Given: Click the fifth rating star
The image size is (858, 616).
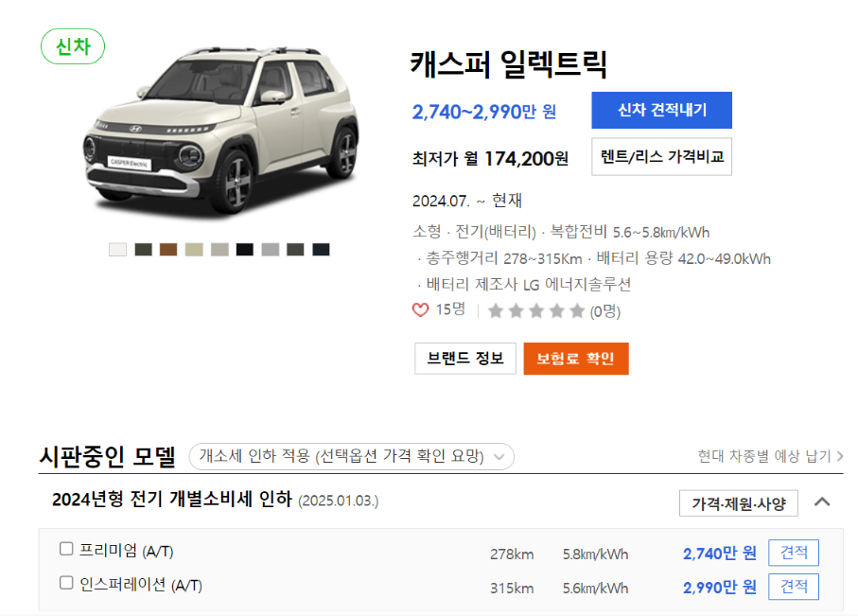Looking at the screenshot, I should pyautogui.click(x=575, y=310).
